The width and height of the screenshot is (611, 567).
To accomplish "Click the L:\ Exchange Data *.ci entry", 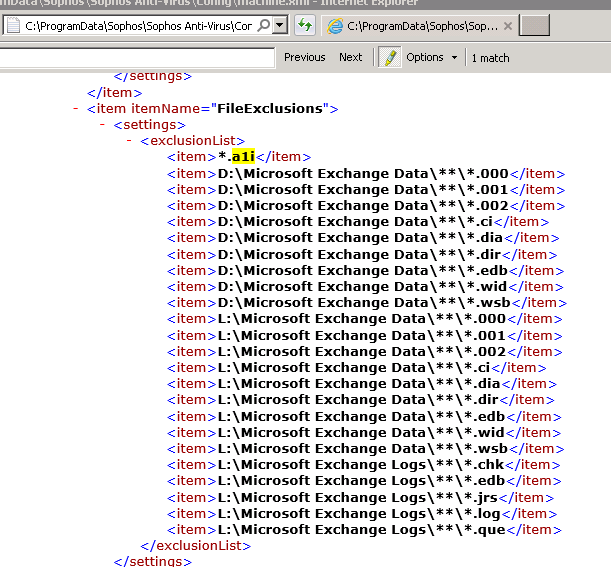I will point(357,368).
